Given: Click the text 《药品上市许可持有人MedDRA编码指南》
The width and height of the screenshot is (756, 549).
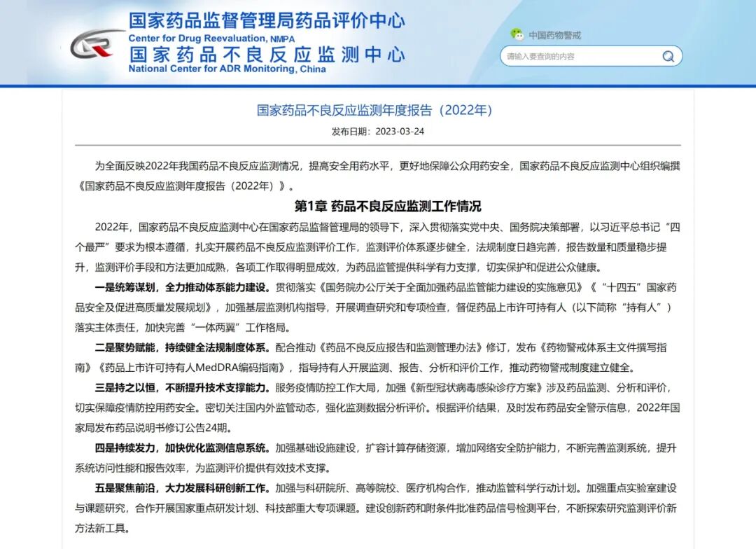Looking at the screenshot, I should tap(192, 368).
